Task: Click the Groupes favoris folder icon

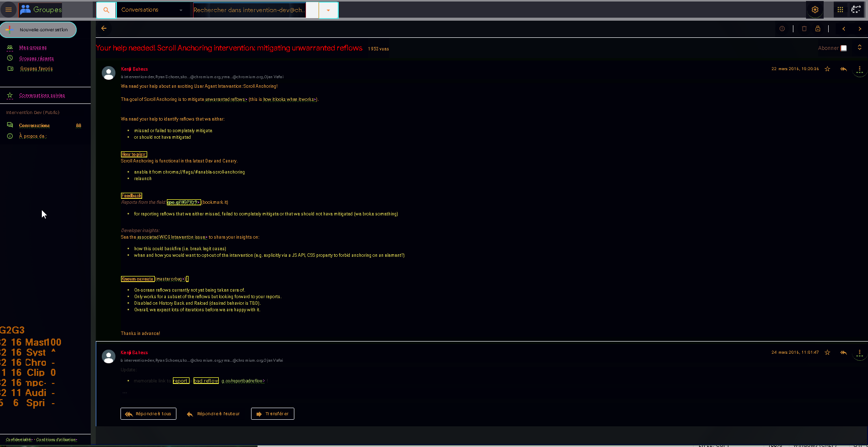Action: (x=10, y=69)
